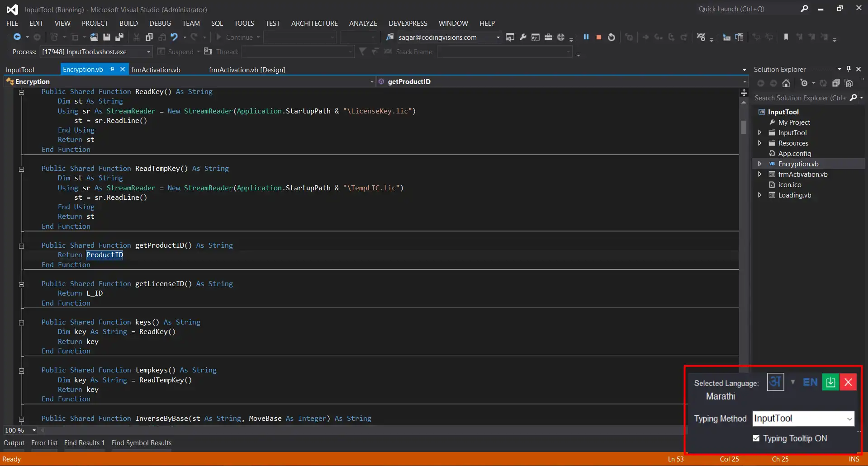868x466 pixels.
Task: Open the Error List tab
Action: point(44,443)
